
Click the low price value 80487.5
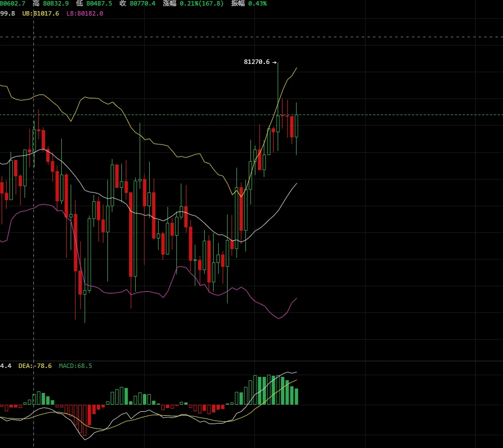(99, 3)
